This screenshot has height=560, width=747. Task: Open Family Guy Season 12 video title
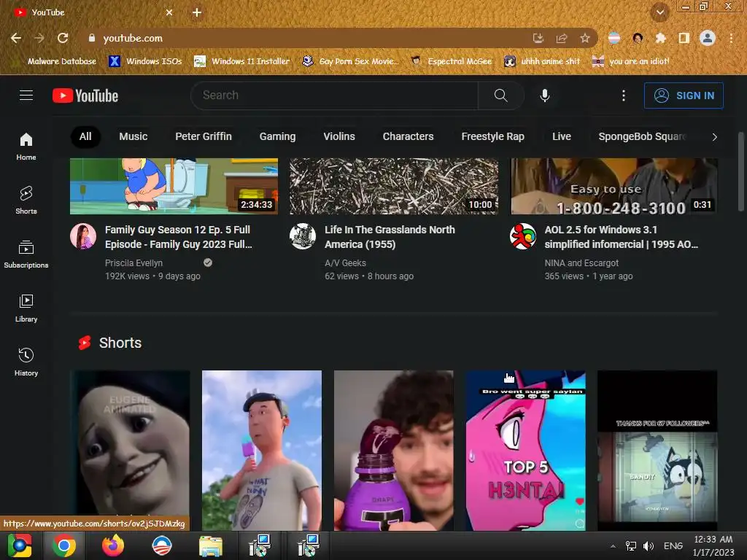click(x=179, y=237)
